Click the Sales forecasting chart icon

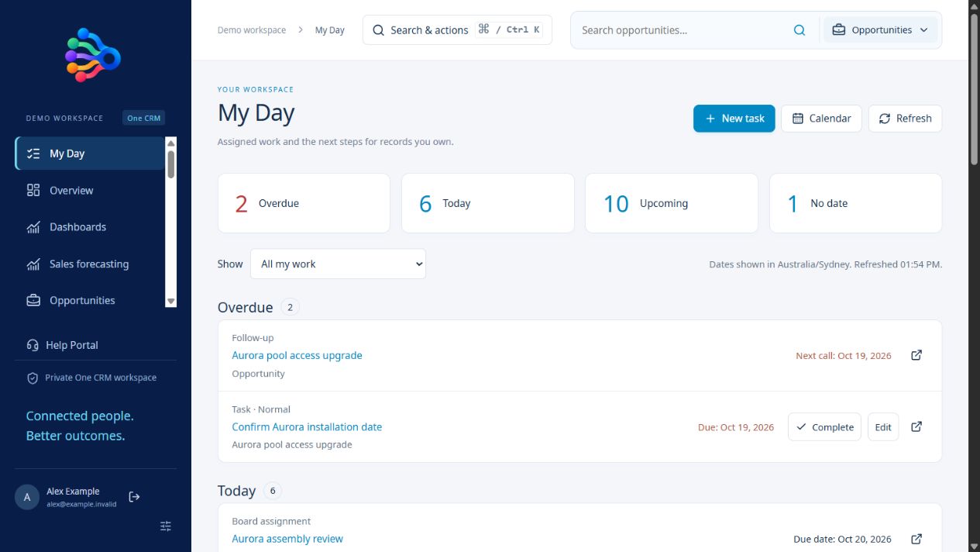pos(33,264)
